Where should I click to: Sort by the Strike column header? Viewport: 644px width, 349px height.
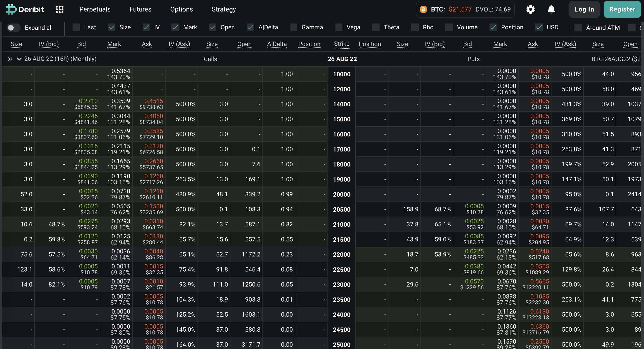coord(341,44)
